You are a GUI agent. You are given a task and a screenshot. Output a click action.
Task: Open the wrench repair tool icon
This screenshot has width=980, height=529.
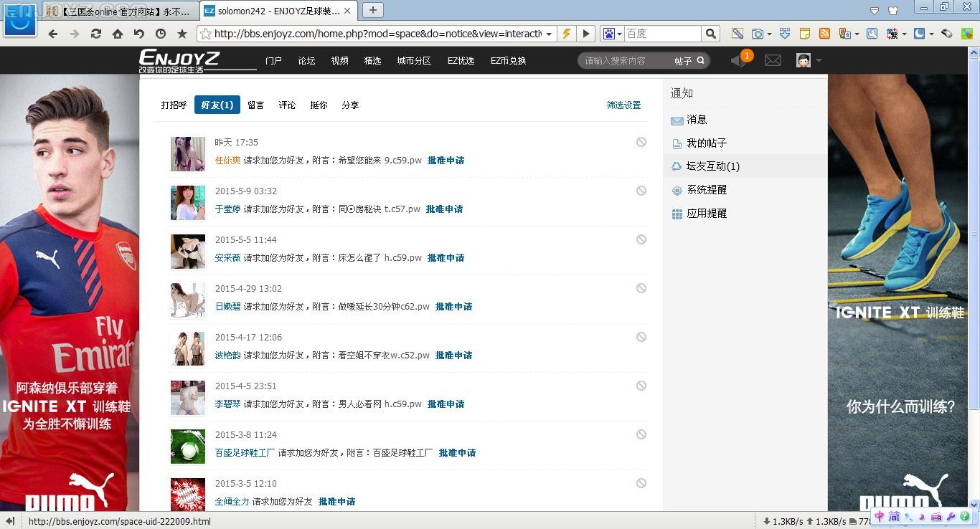[x=872, y=34]
